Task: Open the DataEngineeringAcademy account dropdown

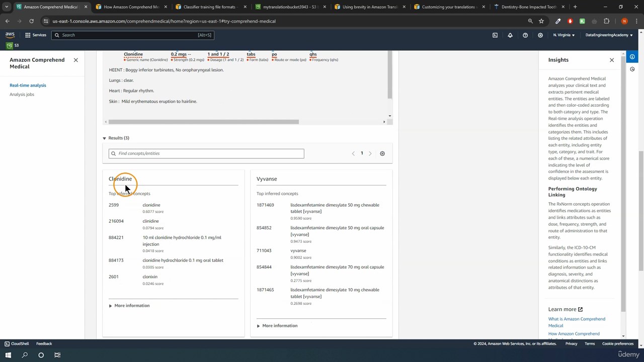Action: (609, 35)
